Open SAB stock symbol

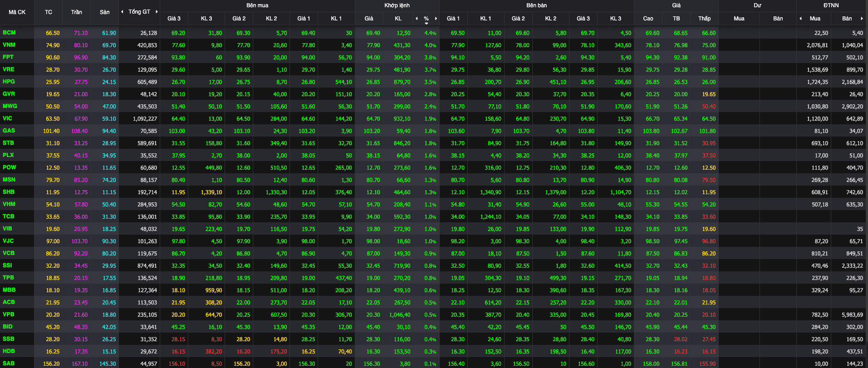9,363
